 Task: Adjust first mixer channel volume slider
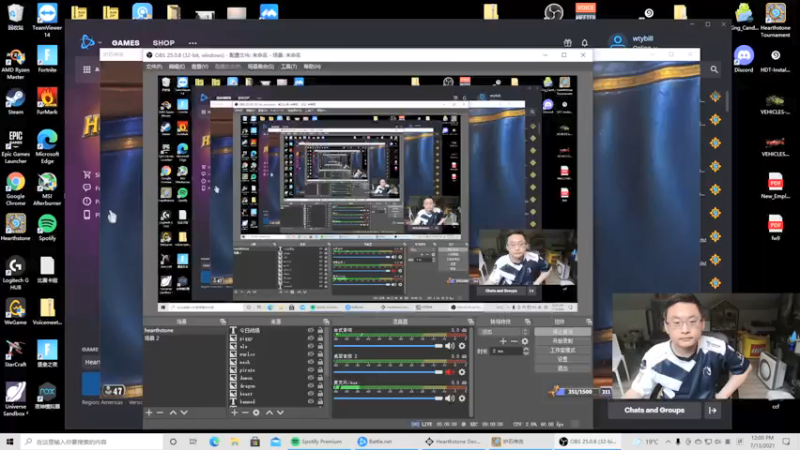pos(388,346)
